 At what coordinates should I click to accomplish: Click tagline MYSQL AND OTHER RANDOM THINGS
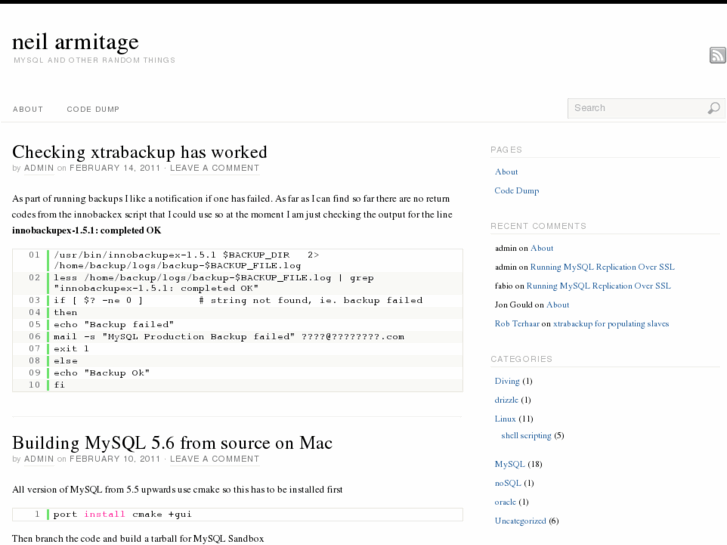[95, 60]
